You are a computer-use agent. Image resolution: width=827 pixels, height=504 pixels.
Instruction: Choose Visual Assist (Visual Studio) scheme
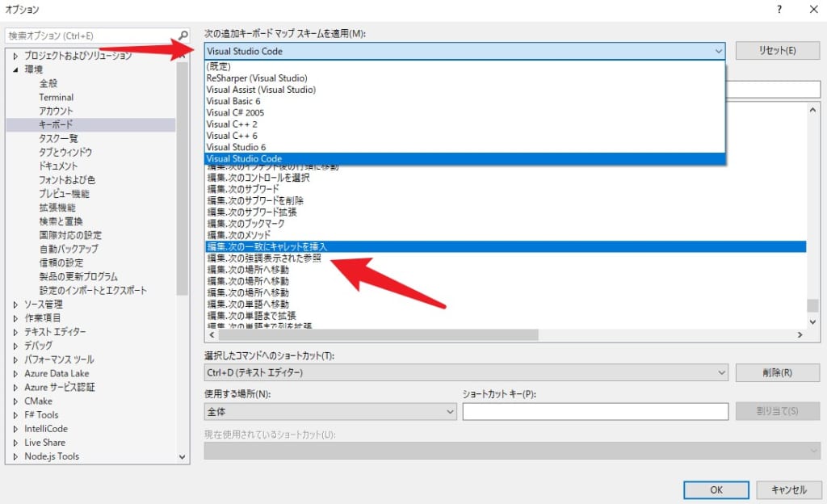pyautogui.click(x=464, y=90)
